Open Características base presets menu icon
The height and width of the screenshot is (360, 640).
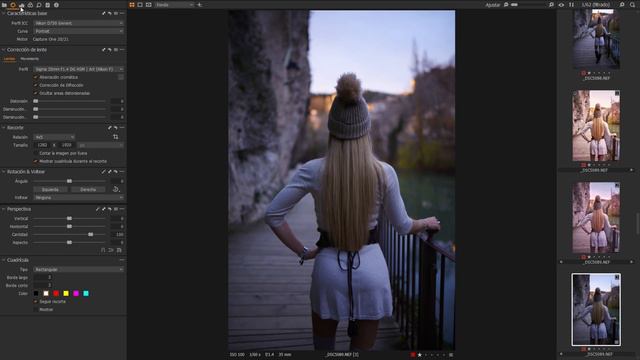click(x=116, y=13)
